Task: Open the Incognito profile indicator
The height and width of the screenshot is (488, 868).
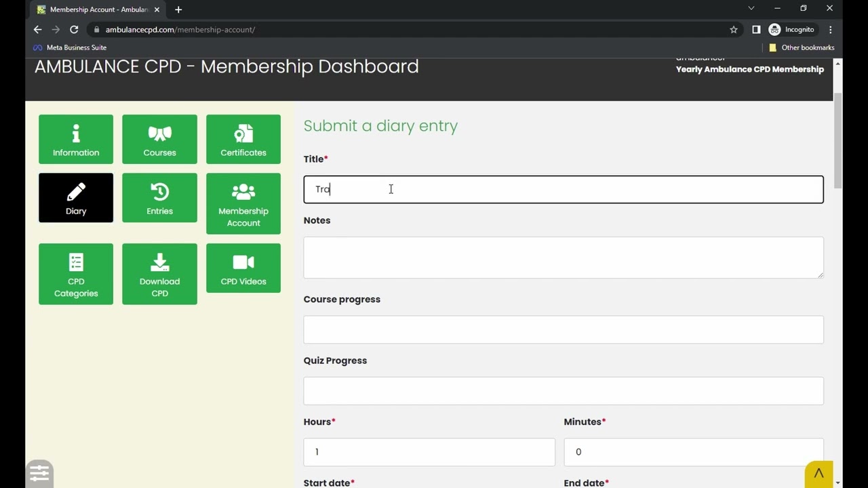Action: [x=792, y=30]
